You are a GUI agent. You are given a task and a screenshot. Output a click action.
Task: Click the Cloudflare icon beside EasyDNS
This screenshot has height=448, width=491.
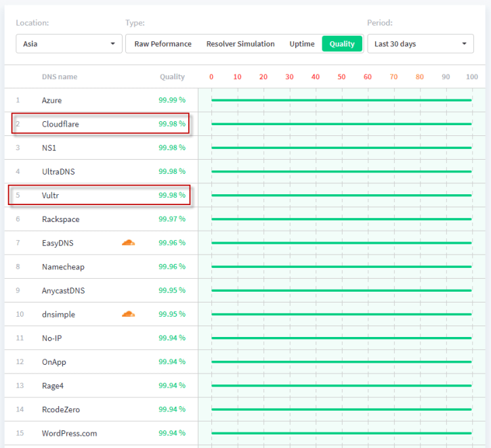[x=128, y=242]
